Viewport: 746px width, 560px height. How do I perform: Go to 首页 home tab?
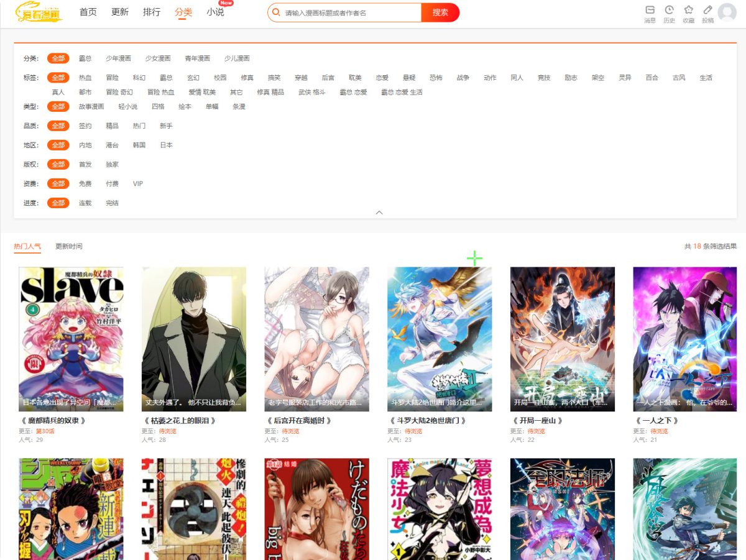coord(88,12)
